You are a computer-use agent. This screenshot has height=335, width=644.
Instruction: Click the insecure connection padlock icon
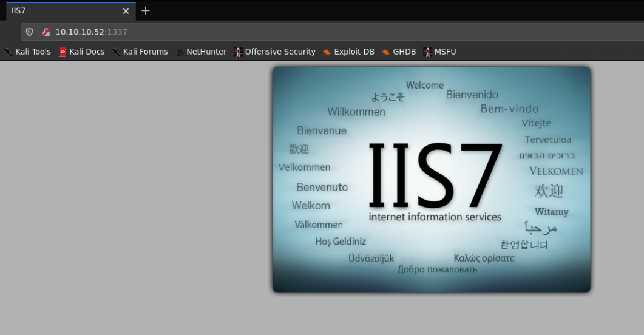pyautogui.click(x=46, y=32)
